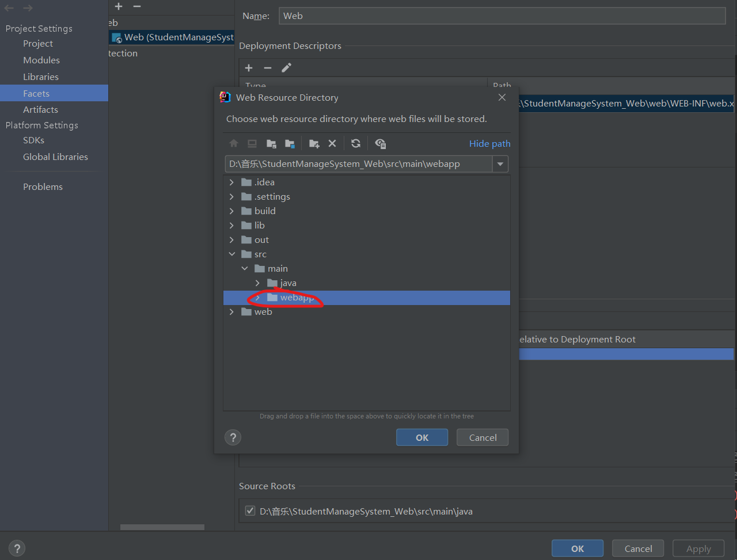
Task: Edit deployment descriptor with pencil icon
Action: coord(286,68)
